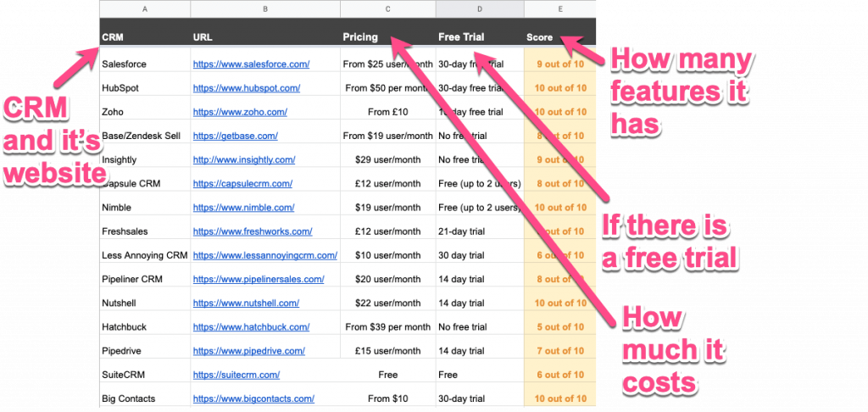The width and height of the screenshot is (868, 412).
Task: Open the zoho.com link
Action: 240,112
